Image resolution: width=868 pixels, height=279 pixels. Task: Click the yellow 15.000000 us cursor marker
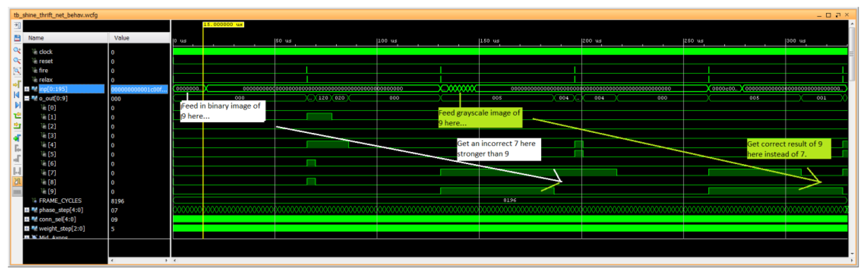223,25
